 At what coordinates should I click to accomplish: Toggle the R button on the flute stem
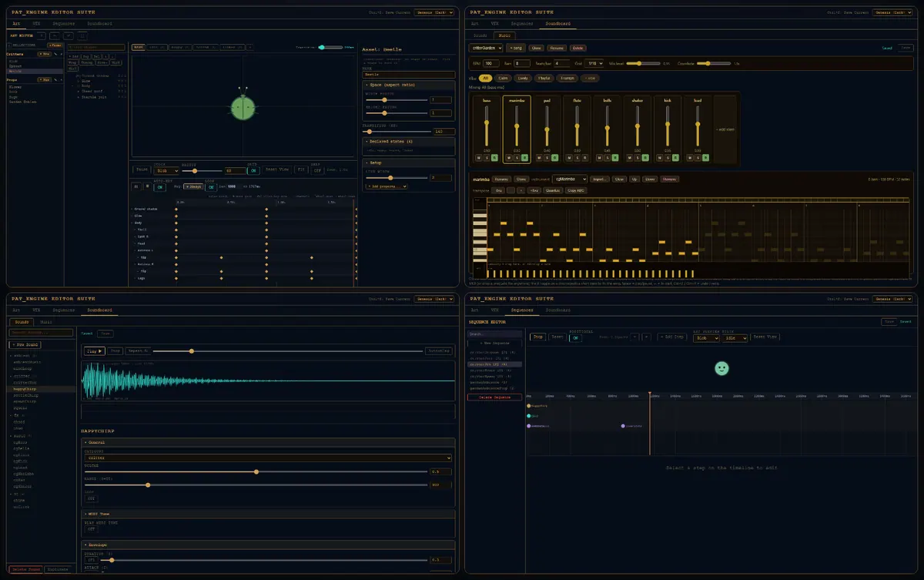(585, 158)
